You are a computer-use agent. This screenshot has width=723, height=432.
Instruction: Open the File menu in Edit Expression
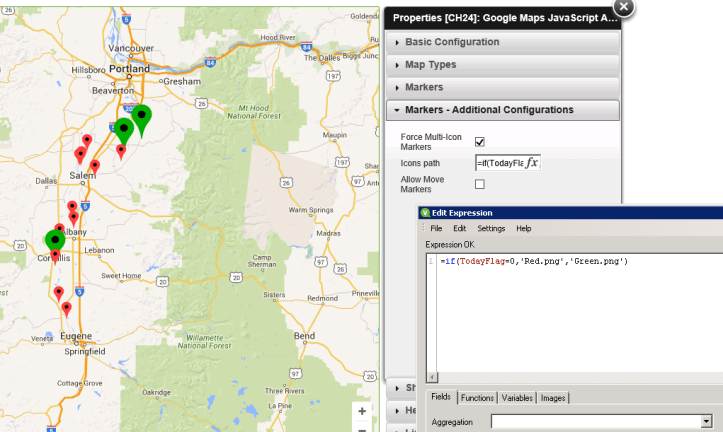point(436,228)
